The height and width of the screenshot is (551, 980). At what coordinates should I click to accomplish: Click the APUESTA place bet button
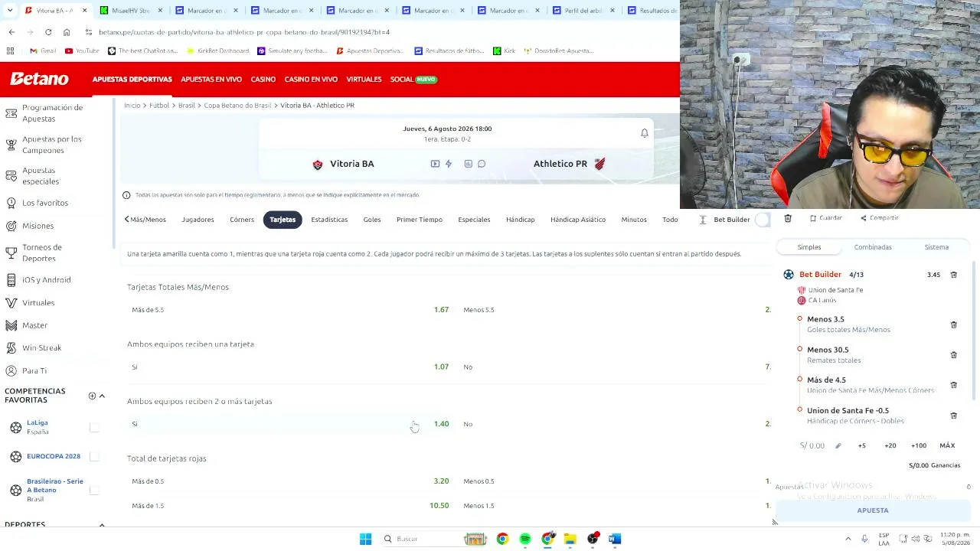[873, 510]
